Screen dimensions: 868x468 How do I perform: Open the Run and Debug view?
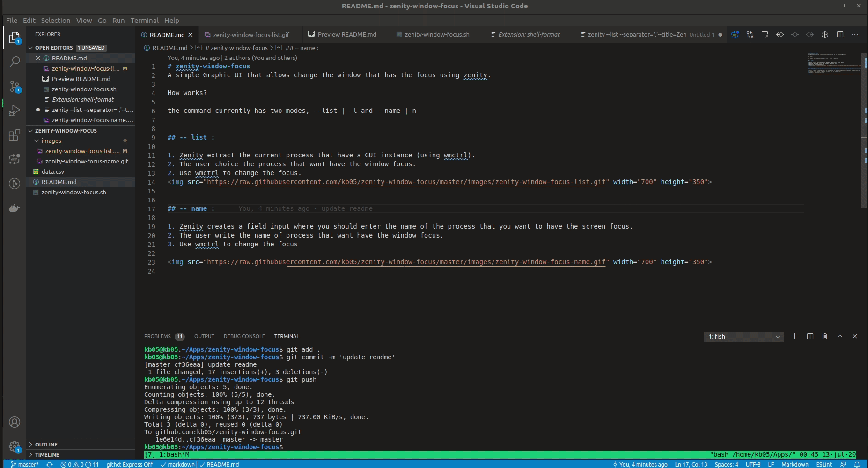(15, 111)
